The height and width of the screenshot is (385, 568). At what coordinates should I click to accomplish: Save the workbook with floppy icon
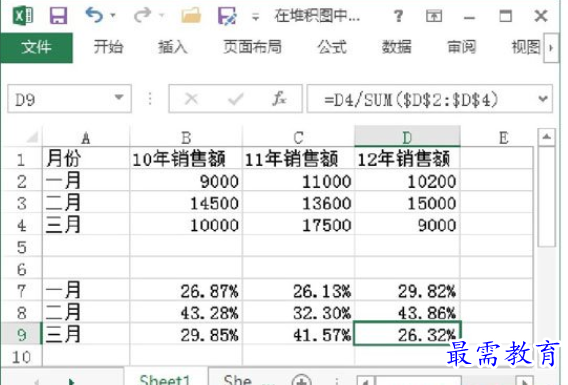[x=58, y=16]
